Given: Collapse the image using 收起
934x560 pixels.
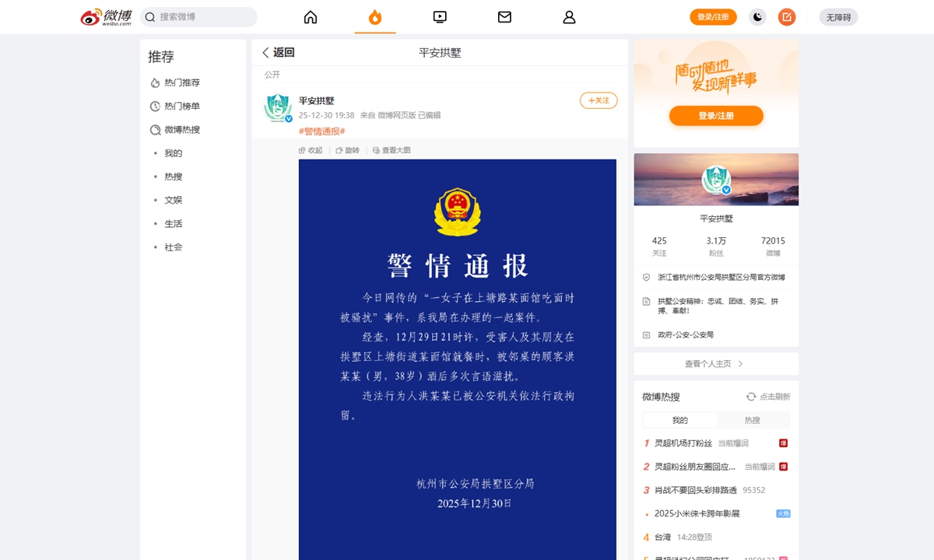Looking at the screenshot, I should (x=311, y=150).
